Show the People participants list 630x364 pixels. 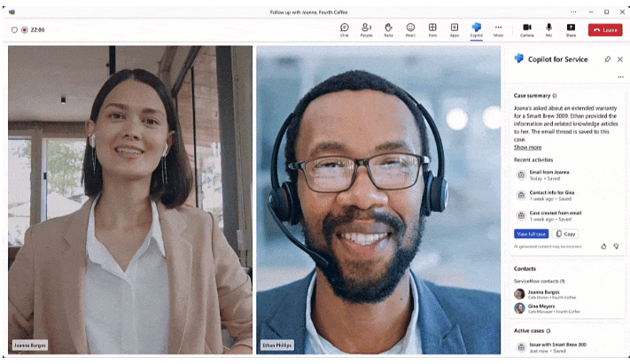coord(366,29)
